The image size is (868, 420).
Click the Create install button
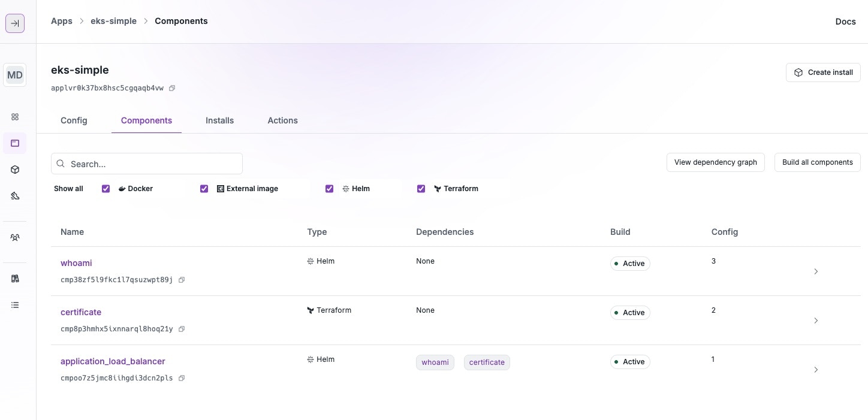tap(823, 72)
